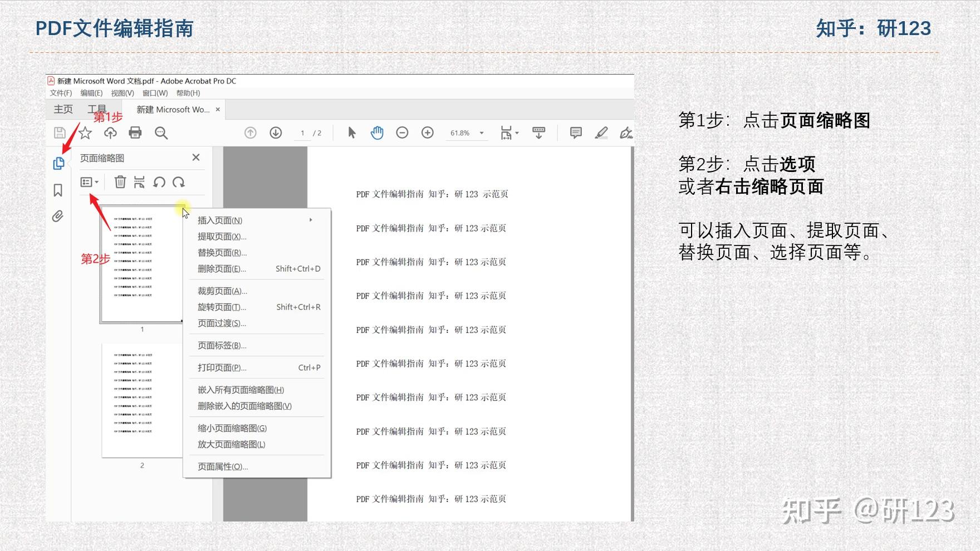The image size is (980, 551).
Task: Click the magnifier Find text icon
Action: coord(161,132)
